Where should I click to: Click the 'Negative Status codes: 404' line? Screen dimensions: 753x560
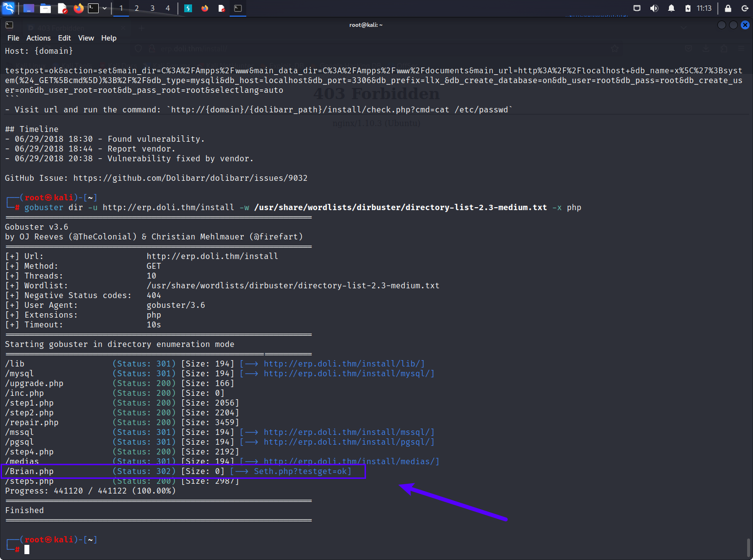point(83,295)
